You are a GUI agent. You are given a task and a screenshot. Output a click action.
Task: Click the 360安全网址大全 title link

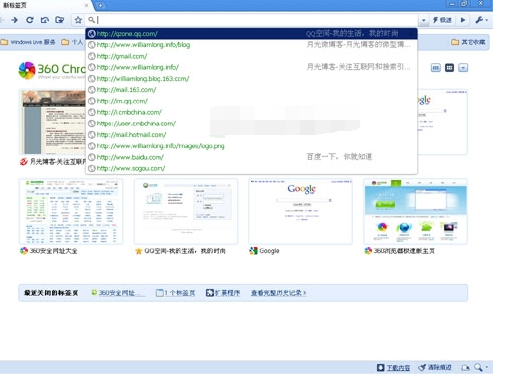coord(54,251)
